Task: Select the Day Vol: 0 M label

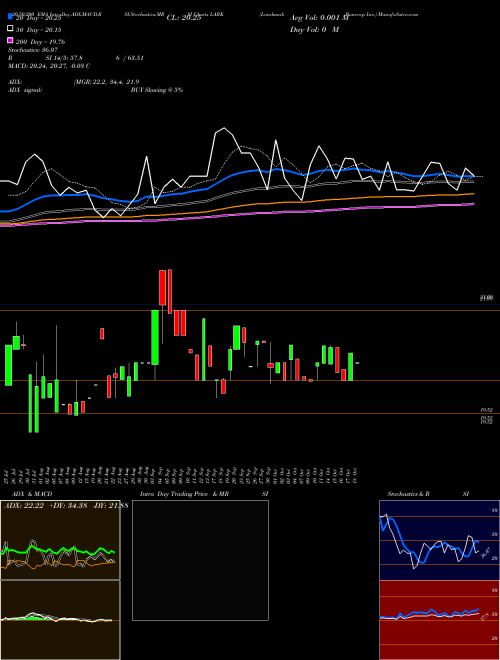Action: (x=314, y=29)
